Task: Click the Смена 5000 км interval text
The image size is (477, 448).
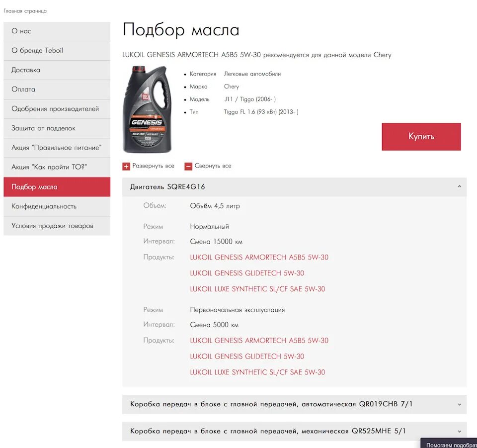Action: tap(214, 325)
